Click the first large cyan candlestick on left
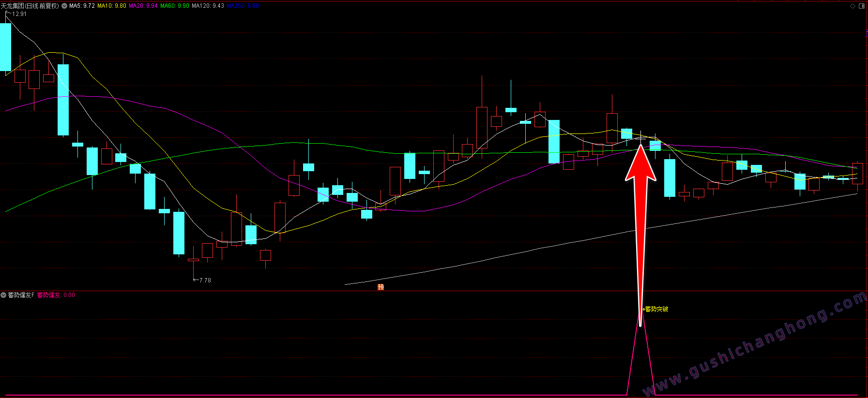The width and height of the screenshot is (868, 398). pos(5,47)
